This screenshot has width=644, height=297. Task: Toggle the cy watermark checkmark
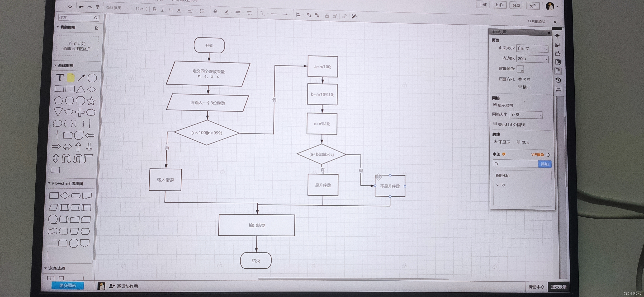pos(498,184)
